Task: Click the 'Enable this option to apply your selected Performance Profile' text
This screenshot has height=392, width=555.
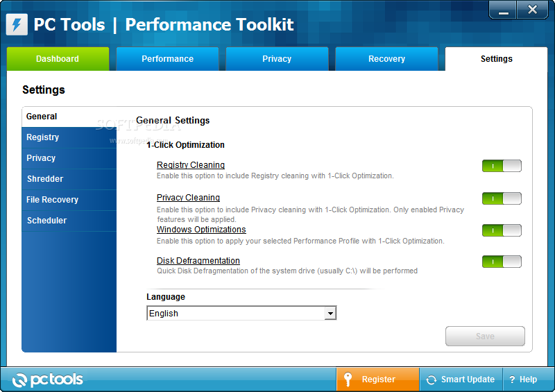Action: pyautogui.click(x=300, y=241)
